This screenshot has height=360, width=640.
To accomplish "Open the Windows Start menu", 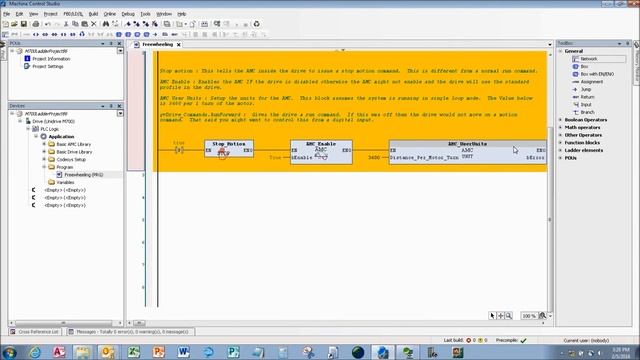I will point(9,352).
